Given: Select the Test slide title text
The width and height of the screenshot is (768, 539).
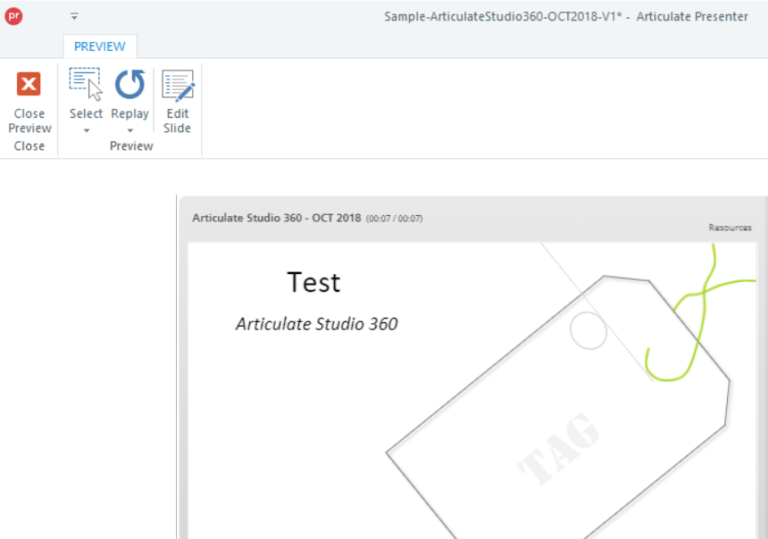Looking at the screenshot, I should (313, 282).
